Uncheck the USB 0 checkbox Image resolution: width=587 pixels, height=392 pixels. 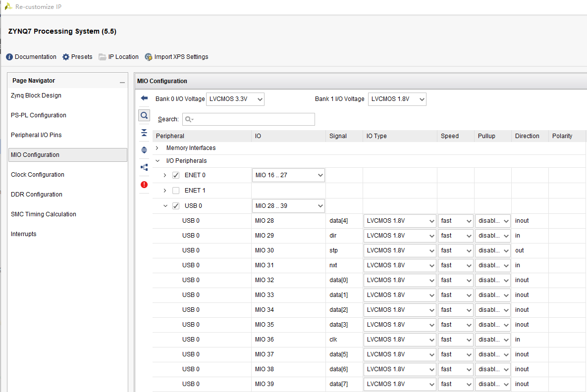click(x=175, y=206)
